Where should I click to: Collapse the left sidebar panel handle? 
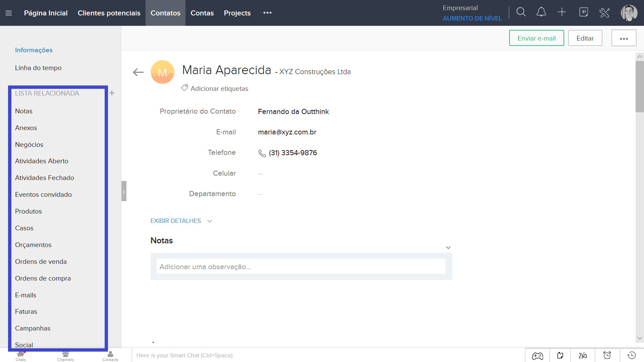click(124, 191)
